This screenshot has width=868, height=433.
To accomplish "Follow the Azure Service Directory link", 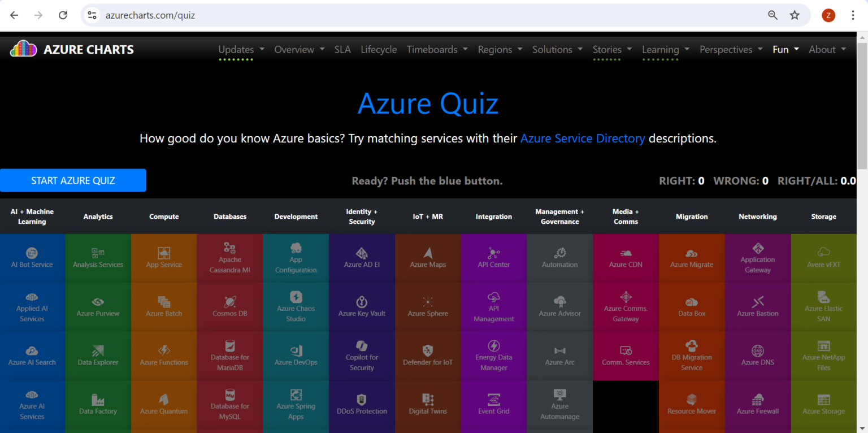I will [583, 138].
